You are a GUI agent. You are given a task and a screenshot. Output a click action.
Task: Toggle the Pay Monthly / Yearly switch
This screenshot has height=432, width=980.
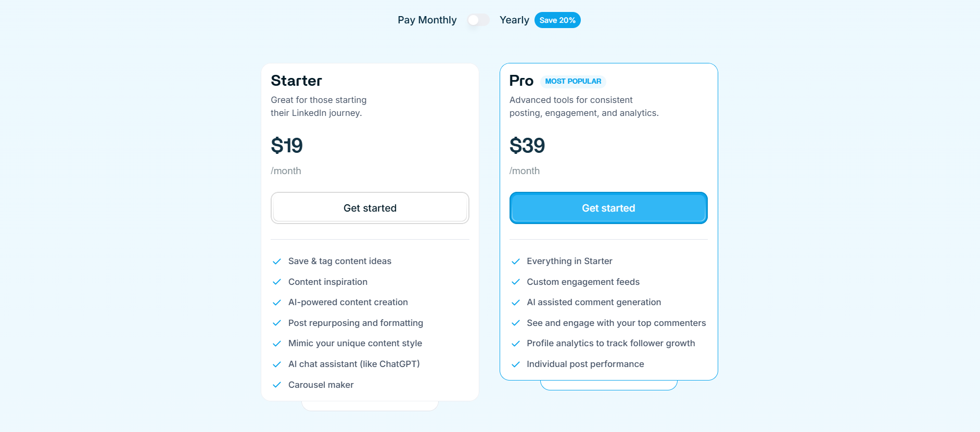click(x=478, y=19)
